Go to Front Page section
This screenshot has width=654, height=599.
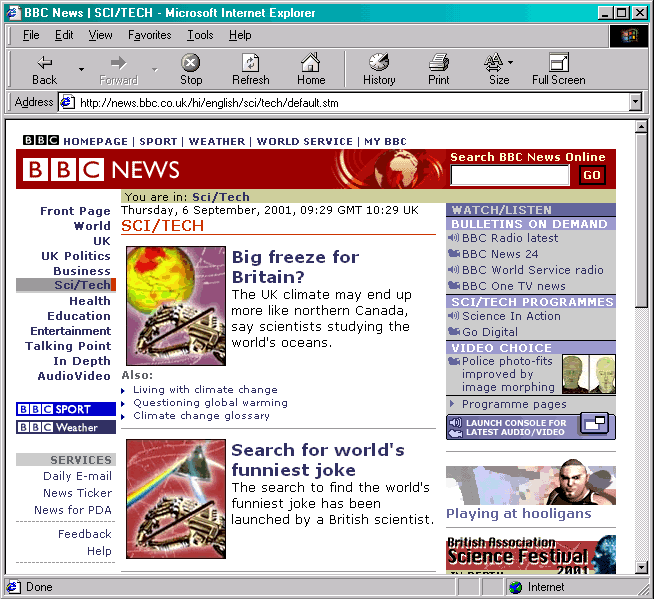[x=75, y=211]
